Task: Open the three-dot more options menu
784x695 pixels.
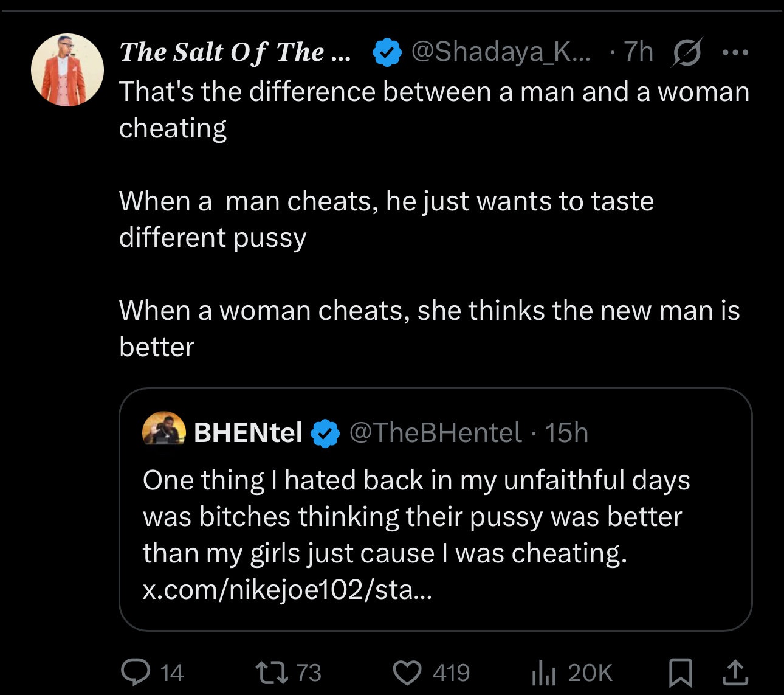Action: (x=735, y=53)
